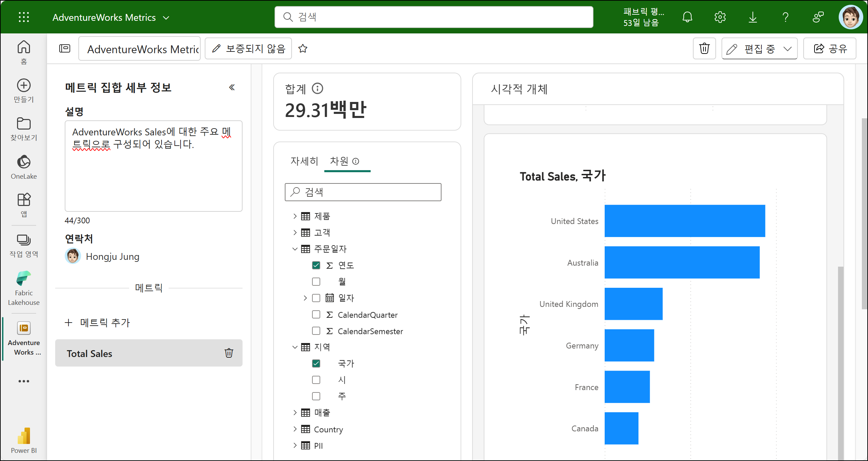
Task: Click 패브릭 평가판 53일 남음 trial status
Action: point(644,17)
